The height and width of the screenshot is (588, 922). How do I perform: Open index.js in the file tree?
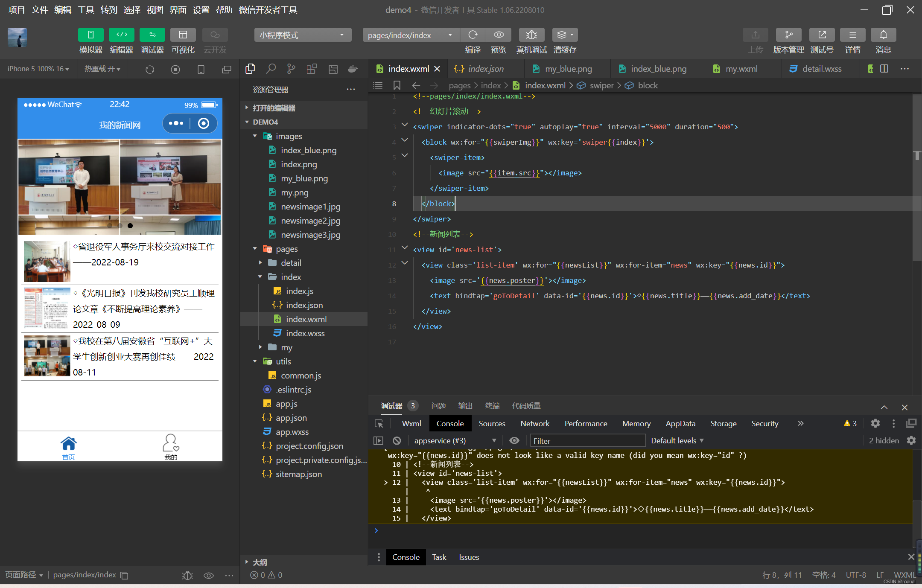tap(299, 291)
